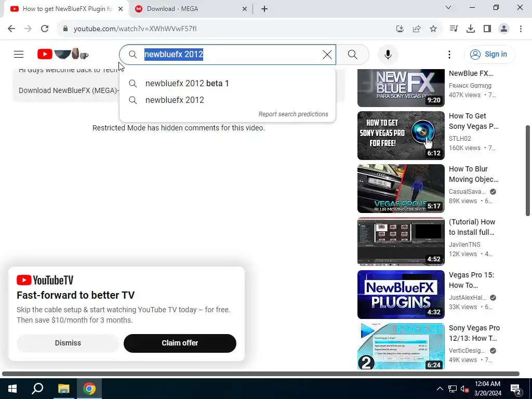Image resolution: width=532 pixels, height=399 pixels.
Task: Open the notification center icon
Action: 516,389
